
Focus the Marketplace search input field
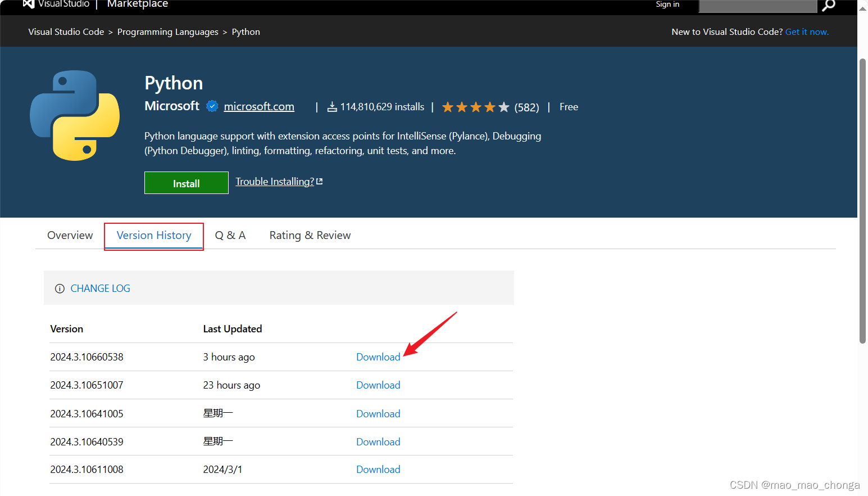[757, 6]
